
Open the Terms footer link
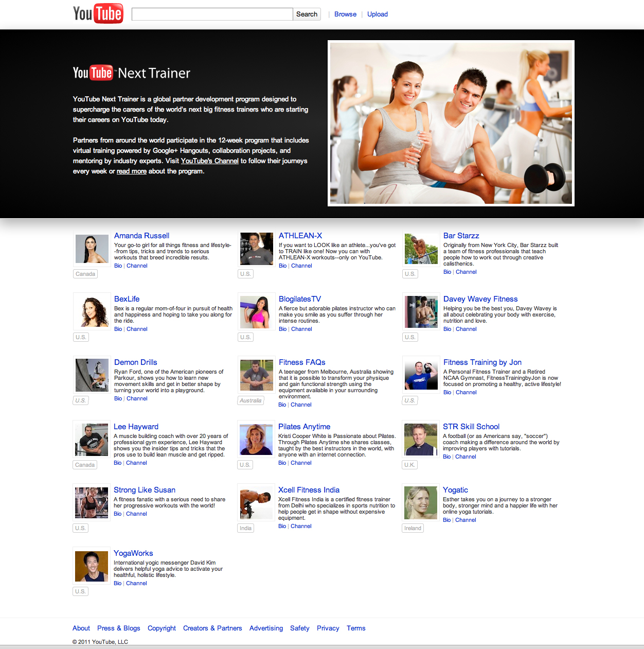point(356,628)
